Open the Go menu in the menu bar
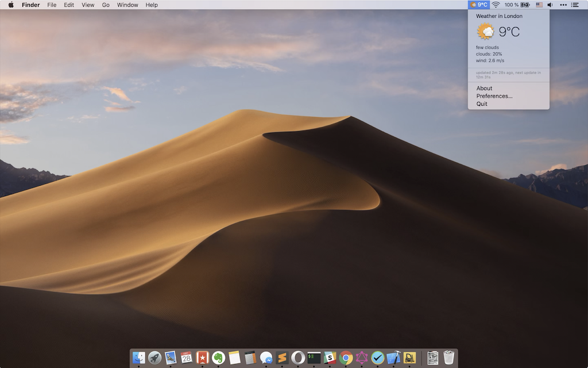Image resolution: width=588 pixels, height=368 pixels. click(106, 5)
